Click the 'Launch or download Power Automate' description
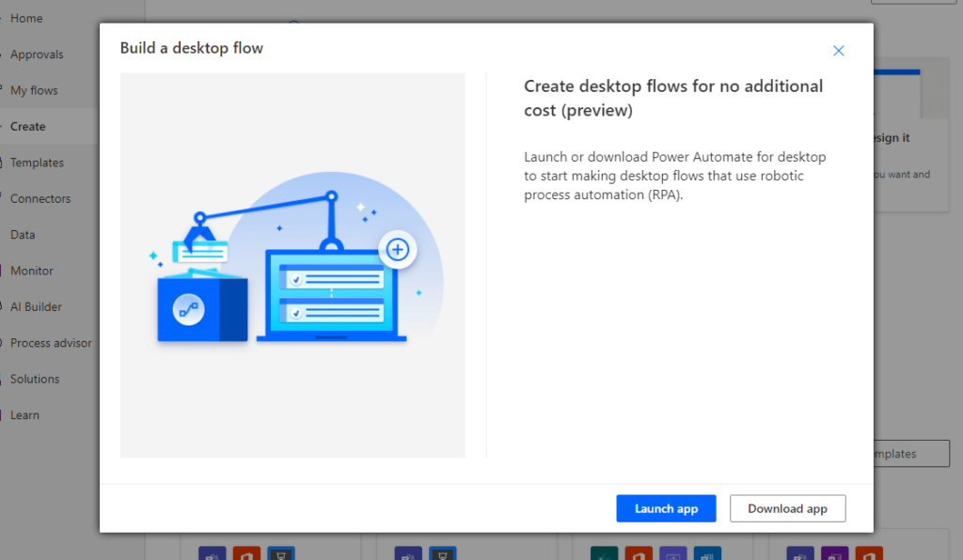The height and width of the screenshot is (560, 963). [675, 176]
